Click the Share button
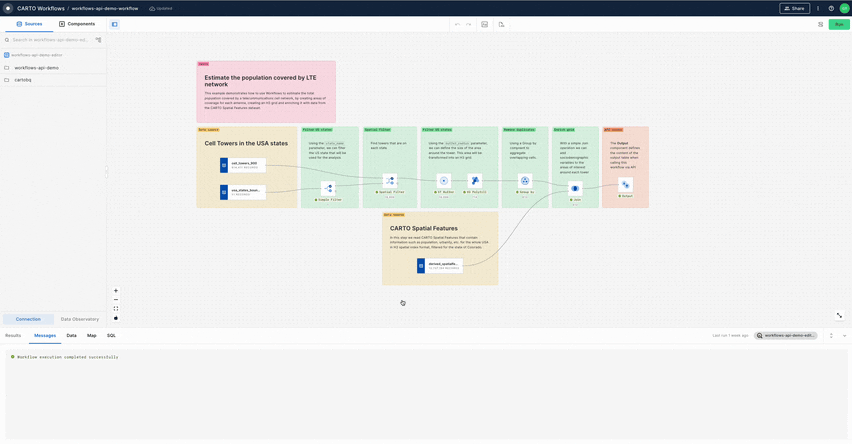Screen dimensions: 852x444 point(794,8)
